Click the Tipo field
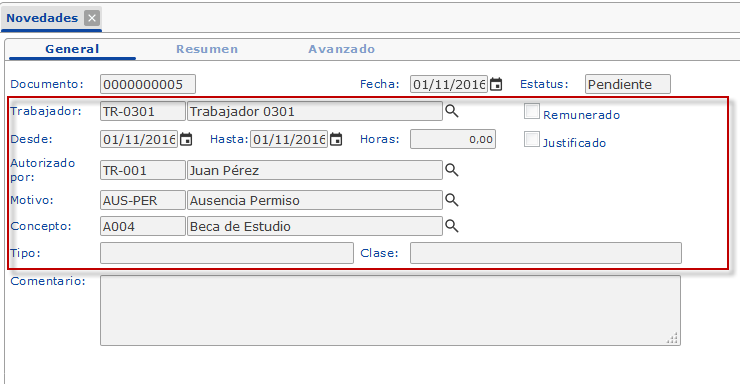The height and width of the screenshot is (384, 740). pyautogui.click(x=227, y=253)
